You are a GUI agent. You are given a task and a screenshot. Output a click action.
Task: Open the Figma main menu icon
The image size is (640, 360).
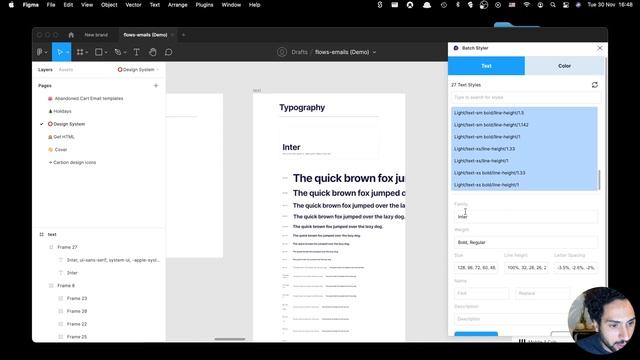(40, 52)
